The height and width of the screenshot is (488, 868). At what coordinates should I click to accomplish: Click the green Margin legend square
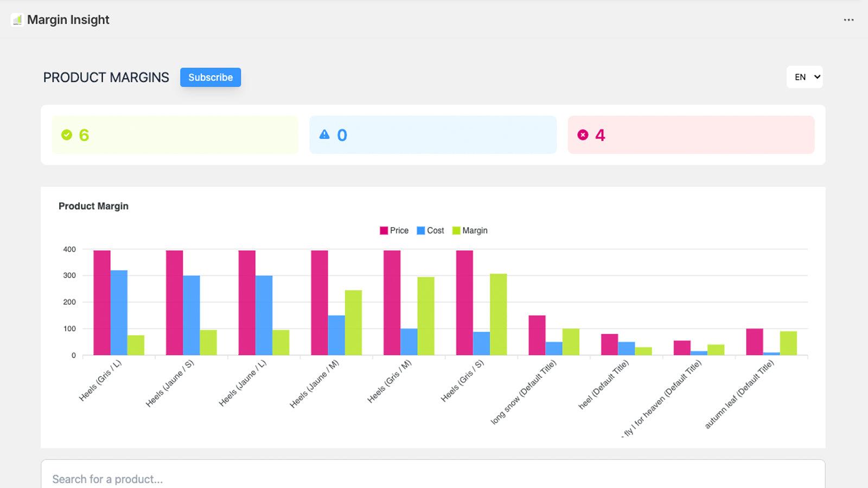point(457,230)
